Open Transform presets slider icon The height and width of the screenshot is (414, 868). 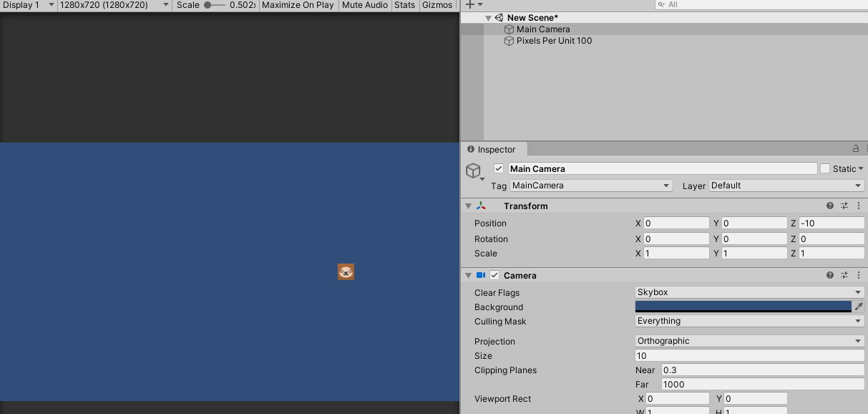point(844,206)
